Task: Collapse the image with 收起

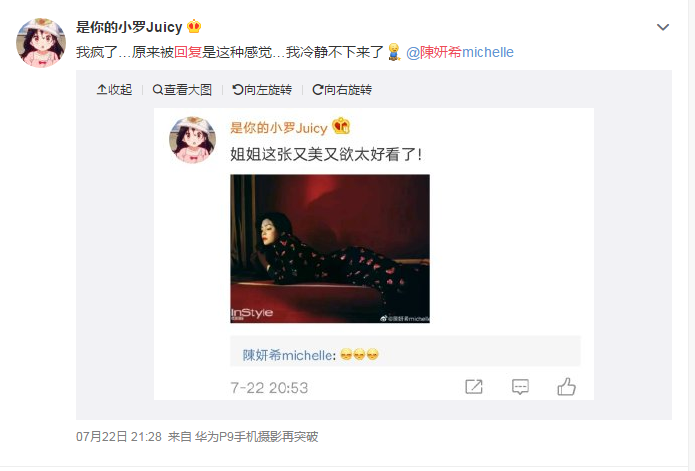Action: pos(114,90)
